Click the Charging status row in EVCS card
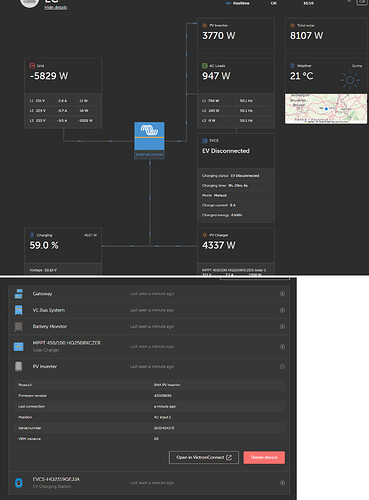This screenshot has width=369, height=500. click(x=236, y=176)
